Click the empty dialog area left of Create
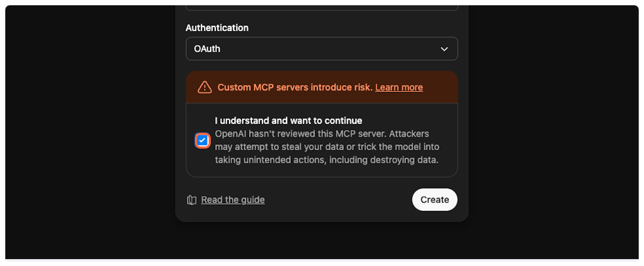The image size is (644, 266). pyautogui.click(x=339, y=200)
